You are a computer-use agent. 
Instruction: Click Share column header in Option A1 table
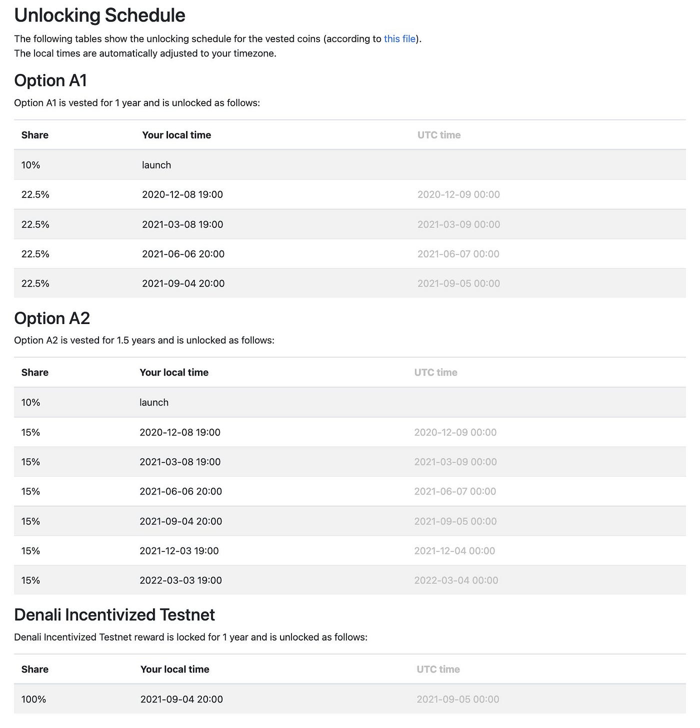point(35,135)
